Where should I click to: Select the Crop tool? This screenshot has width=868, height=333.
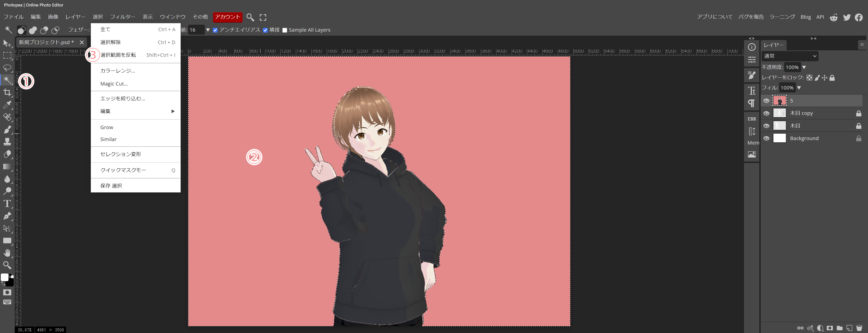coord(7,92)
